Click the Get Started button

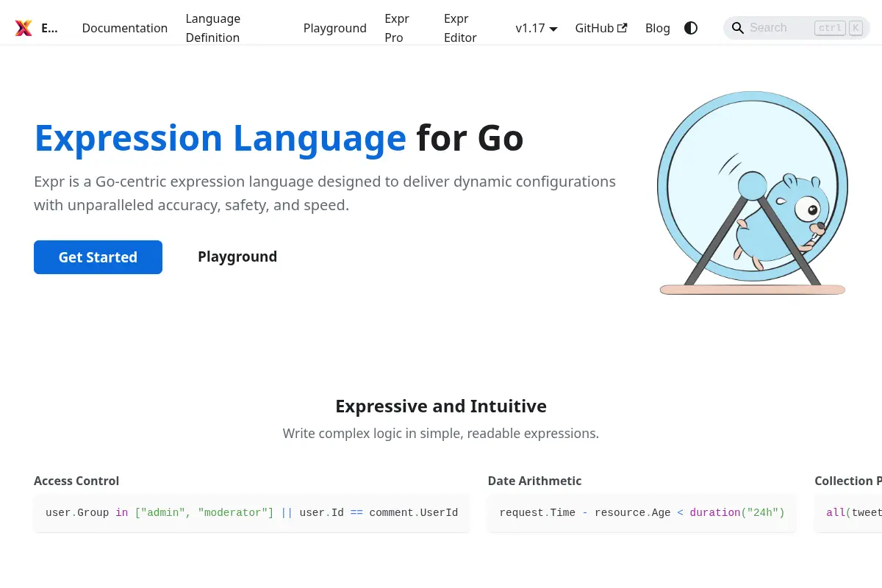click(x=98, y=257)
